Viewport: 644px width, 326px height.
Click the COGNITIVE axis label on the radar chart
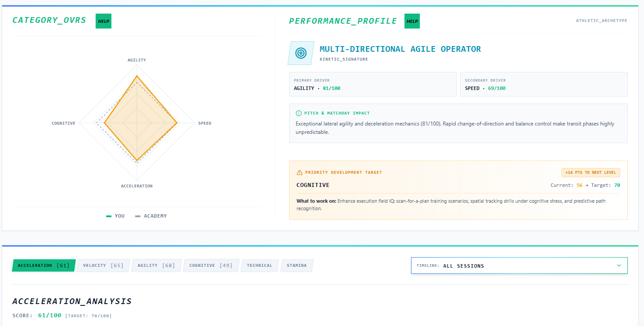(64, 123)
